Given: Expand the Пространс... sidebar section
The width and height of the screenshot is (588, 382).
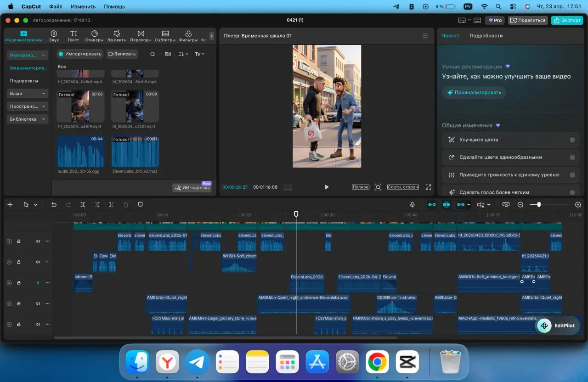Looking at the screenshot, I should 28,107.
